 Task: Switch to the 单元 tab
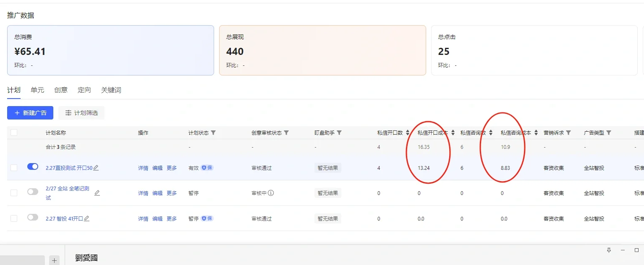pyautogui.click(x=37, y=90)
